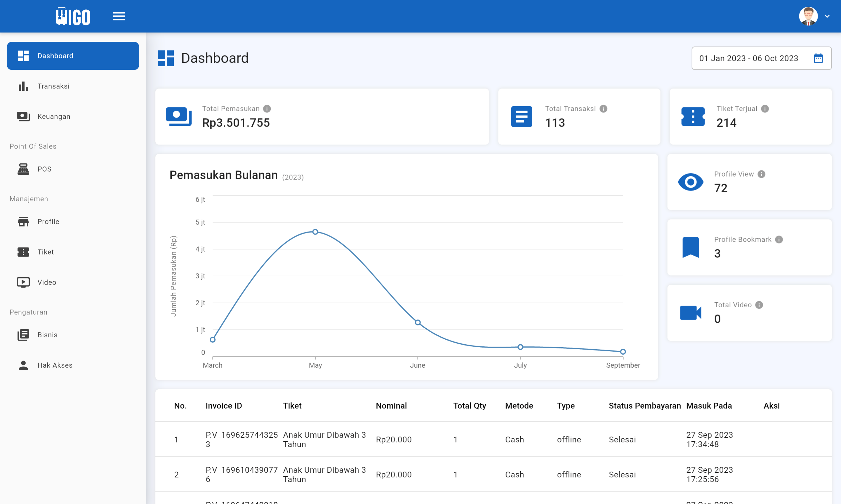Click the Profile View eye icon
This screenshot has width=841, height=504.
tap(691, 182)
